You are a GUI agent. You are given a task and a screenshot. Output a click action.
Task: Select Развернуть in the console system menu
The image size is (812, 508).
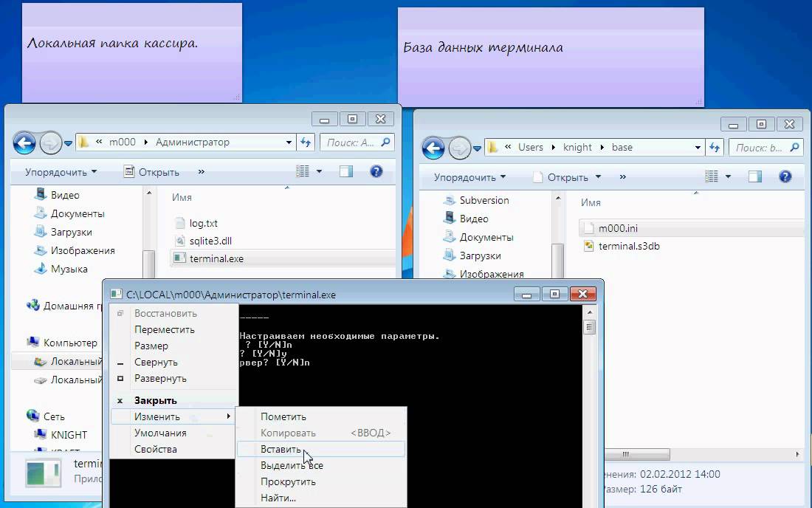pos(173,378)
